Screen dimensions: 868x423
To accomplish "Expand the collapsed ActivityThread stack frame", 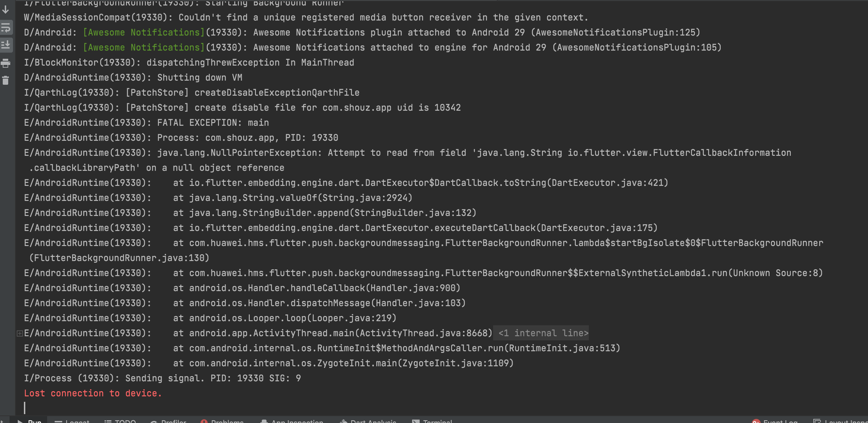I will pyautogui.click(x=19, y=333).
